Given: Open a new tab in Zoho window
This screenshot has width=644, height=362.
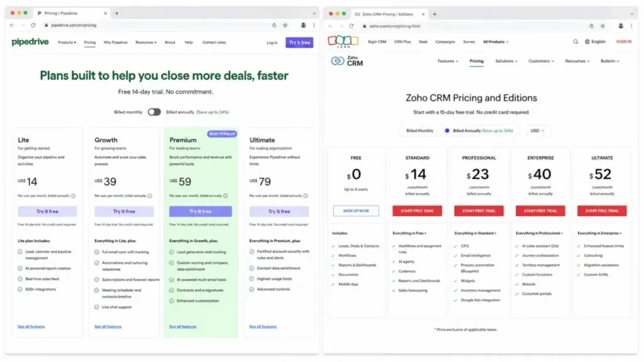Looking at the screenshot, I should 435,14.
